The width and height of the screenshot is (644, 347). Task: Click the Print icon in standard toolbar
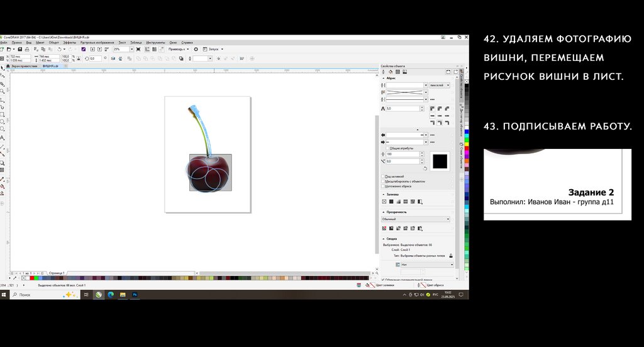click(x=26, y=49)
